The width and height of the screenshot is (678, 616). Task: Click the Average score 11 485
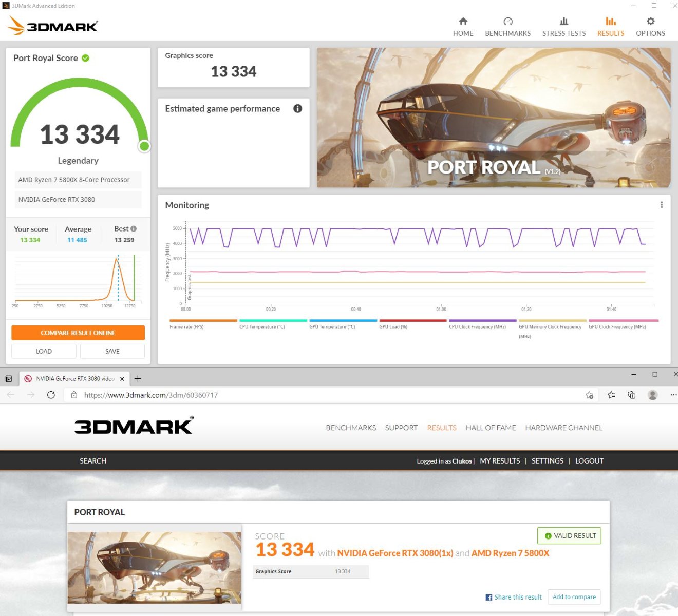pyautogui.click(x=77, y=240)
